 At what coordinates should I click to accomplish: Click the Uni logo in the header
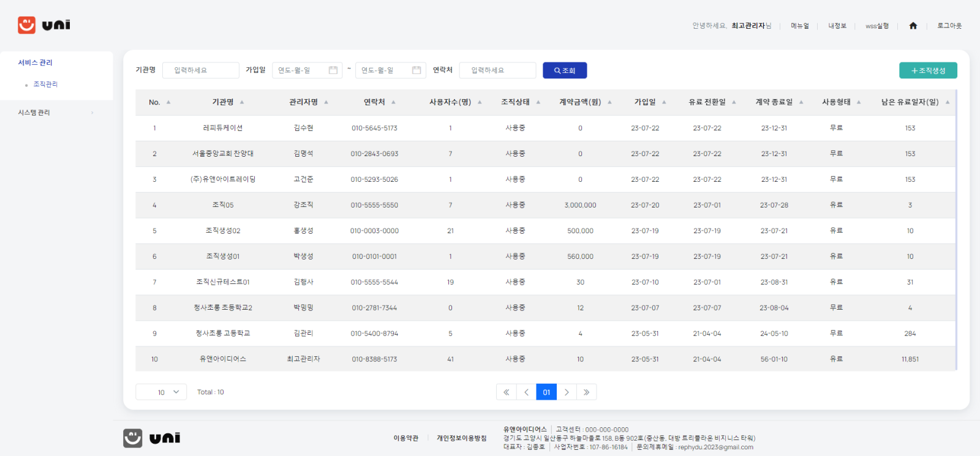(x=44, y=25)
